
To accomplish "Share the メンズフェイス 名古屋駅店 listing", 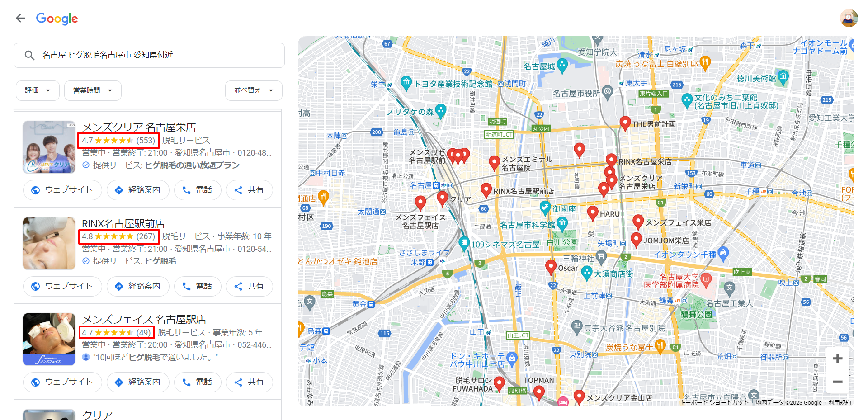I will coord(250,382).
